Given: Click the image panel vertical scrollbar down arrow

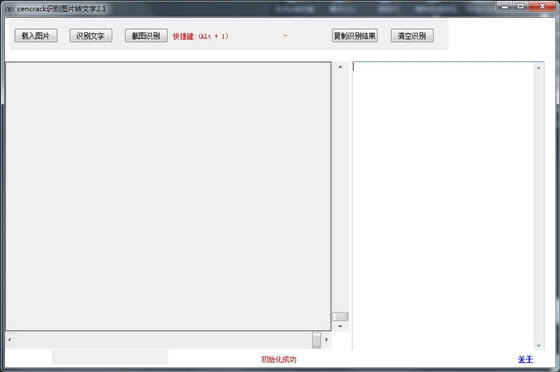Looking at the screenshot, I should pyautogui.click(x=340, y=326).
